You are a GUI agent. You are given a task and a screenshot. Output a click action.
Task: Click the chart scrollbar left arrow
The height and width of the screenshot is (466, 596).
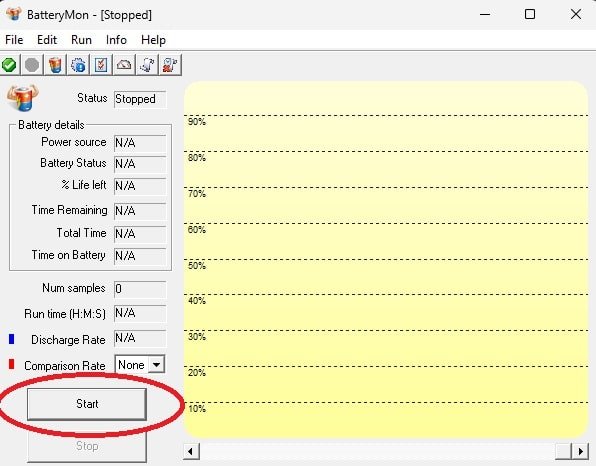[x=191, y=451]
